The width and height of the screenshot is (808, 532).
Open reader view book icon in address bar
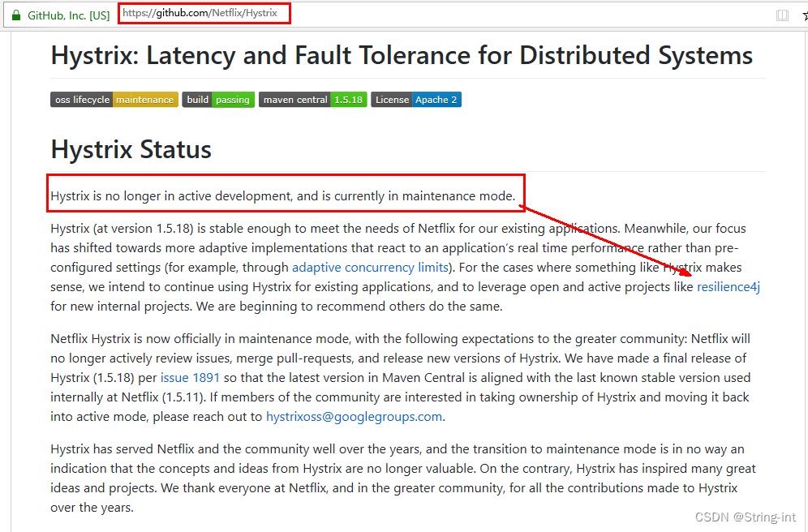point(782,15)
